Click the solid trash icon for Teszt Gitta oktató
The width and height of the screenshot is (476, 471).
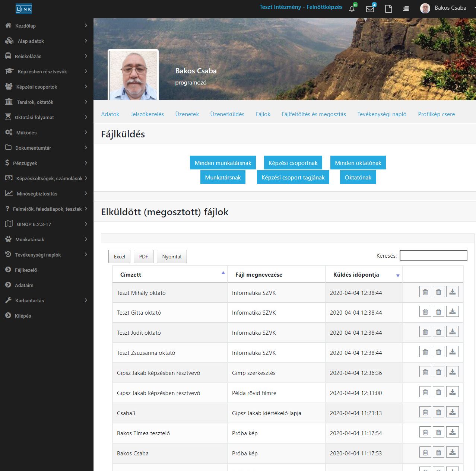439,312
